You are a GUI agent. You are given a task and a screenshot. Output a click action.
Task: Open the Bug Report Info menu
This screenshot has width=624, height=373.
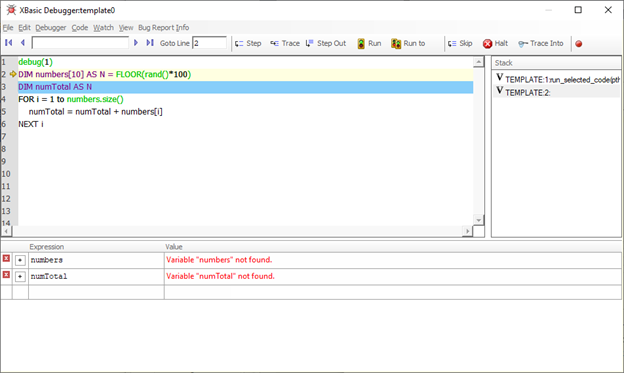[164, 27]
